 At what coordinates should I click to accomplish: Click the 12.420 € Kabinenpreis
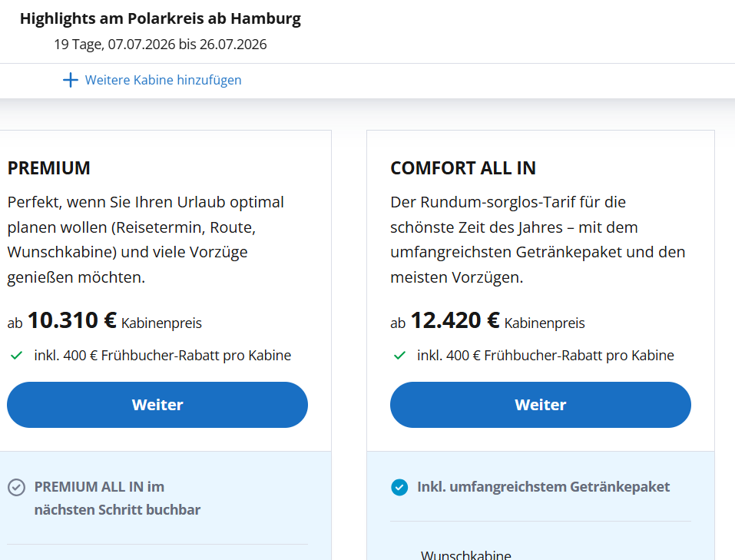(455, 320)
